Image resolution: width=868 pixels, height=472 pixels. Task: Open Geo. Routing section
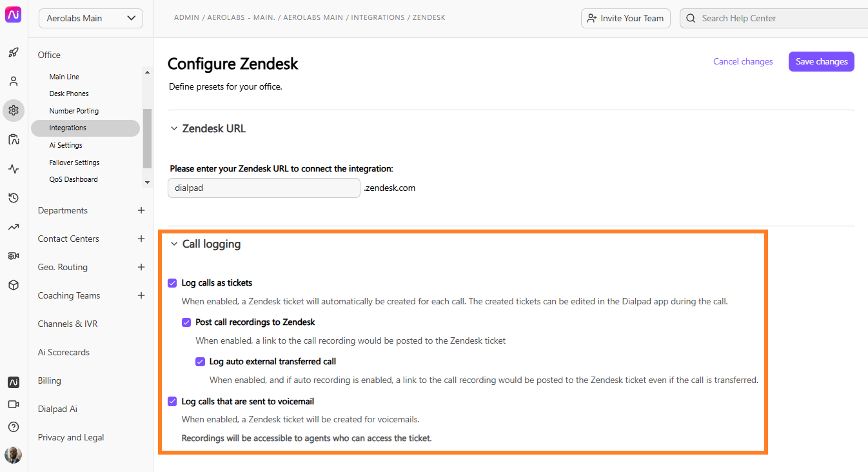point(63,267)
